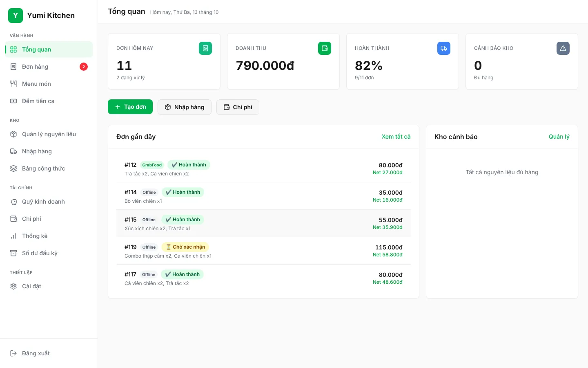Image resolution: width=588 pixels, height=368 pixels.
Task: Click the 82% completion value
Action: (x=369, y=65)
